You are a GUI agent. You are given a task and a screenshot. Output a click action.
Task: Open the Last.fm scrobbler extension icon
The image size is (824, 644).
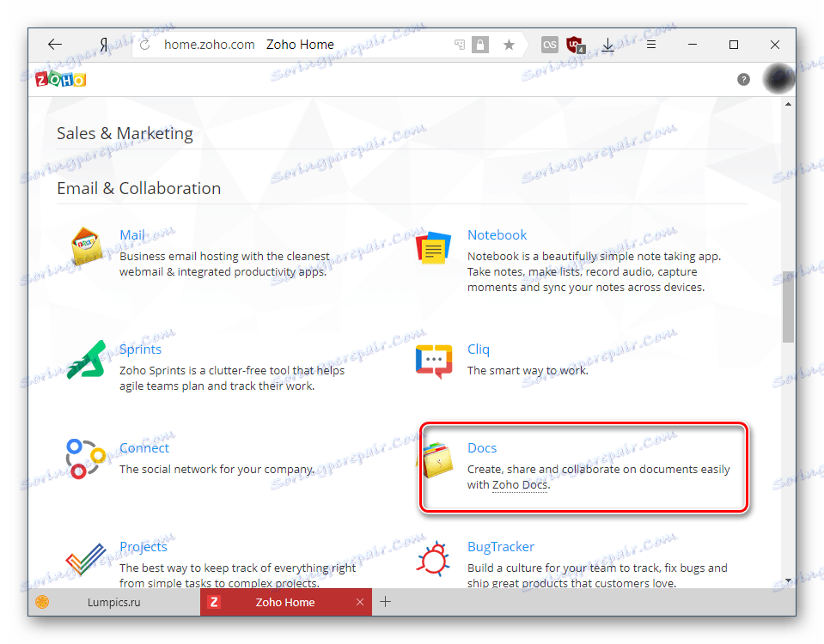549,45
